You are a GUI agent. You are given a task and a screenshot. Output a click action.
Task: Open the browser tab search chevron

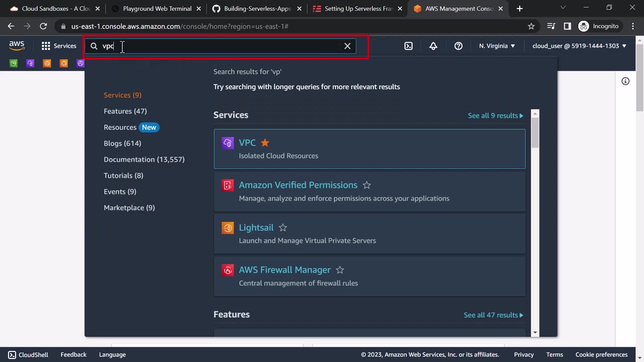tap(563, 8)
